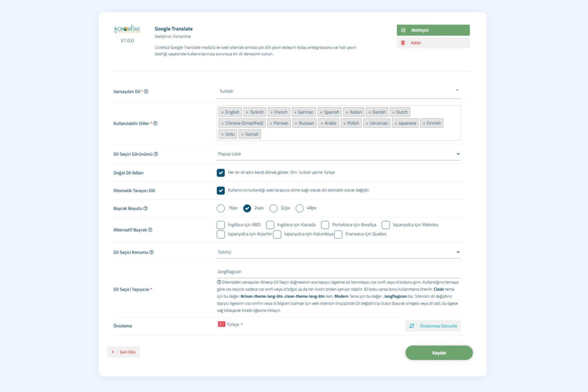Click help icon next to Bayrak Boyutu
The height and width of the screenshot is (392, 588).
[x=146, y=209]
